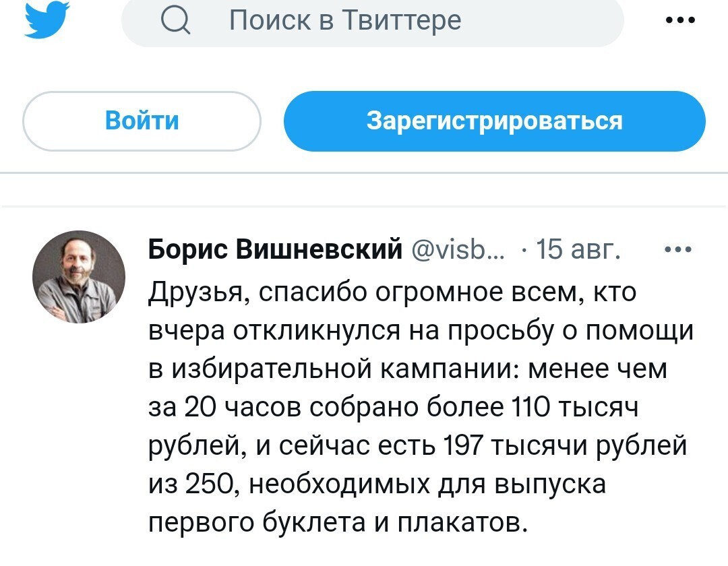Viewport: 728px width, 566px height.
Task: Click the author name 'Борис Вишневский'
Action: point(274,250)
